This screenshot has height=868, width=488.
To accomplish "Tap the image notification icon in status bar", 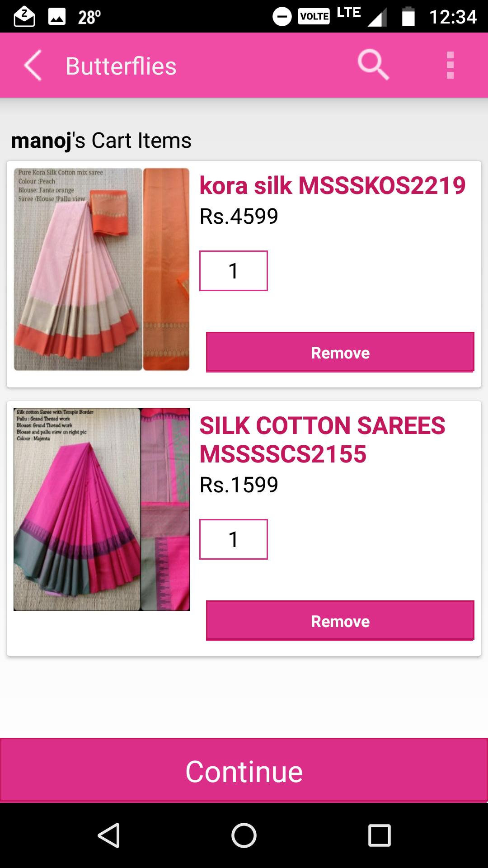I will coord(57,17).
